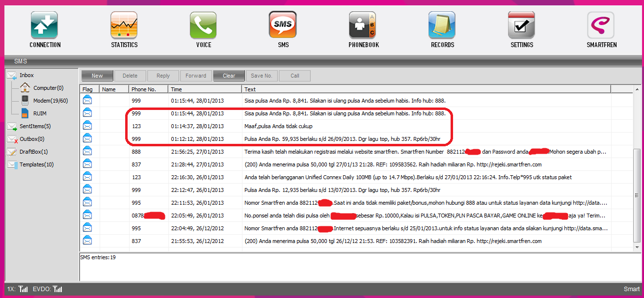Click the Computer house icon in tree
644x298 pixels.
(25, 88)
